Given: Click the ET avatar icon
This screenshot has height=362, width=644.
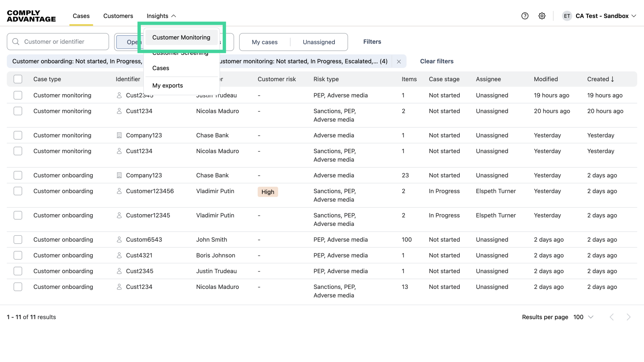Looking at the screenshot, I should [x=567, y=16].
